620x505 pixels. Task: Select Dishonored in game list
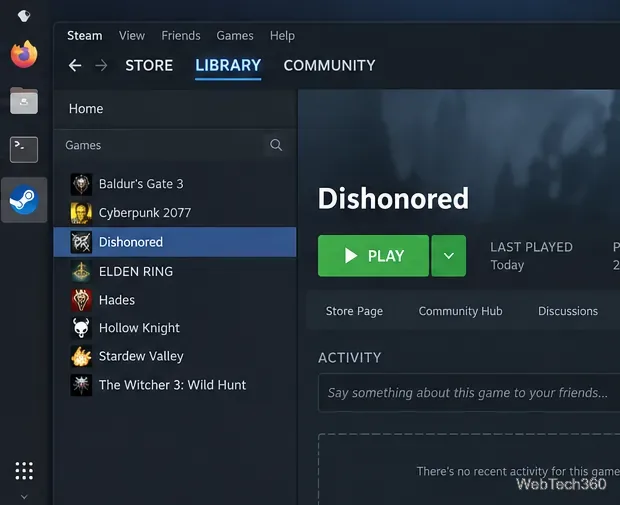175,242
